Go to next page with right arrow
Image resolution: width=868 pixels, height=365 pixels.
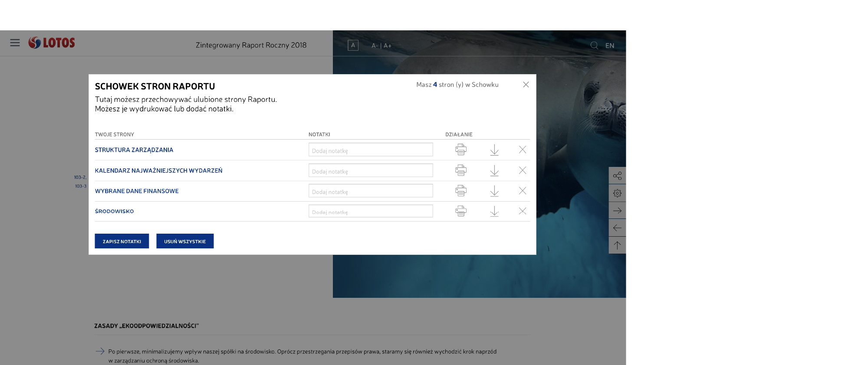coord(617,211)
